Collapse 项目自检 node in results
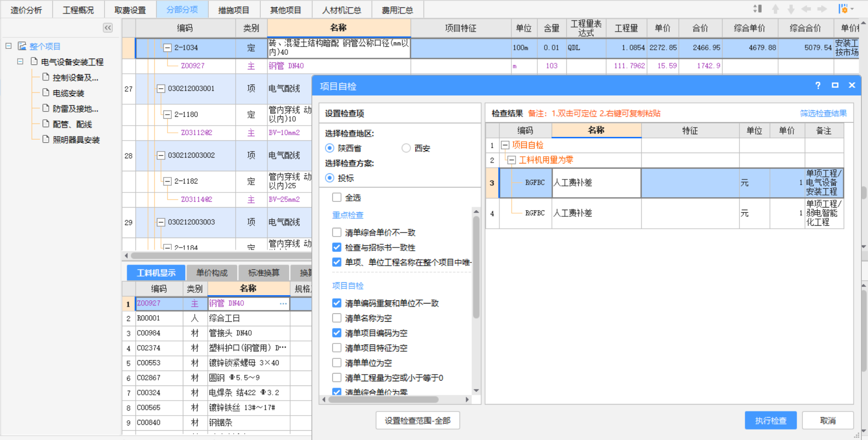Image resolution: width=868 pixels, height=440 pixels. tap(505, 145)
